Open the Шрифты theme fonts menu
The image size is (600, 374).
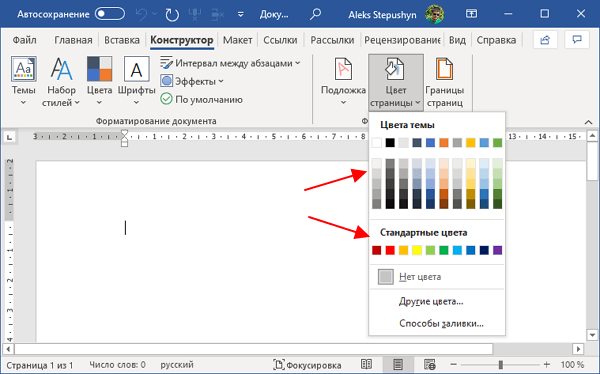[137, 81]
